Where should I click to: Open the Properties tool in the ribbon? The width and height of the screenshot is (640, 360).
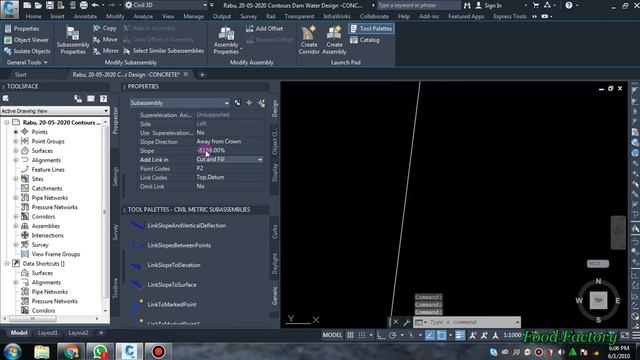pos(22,29)
